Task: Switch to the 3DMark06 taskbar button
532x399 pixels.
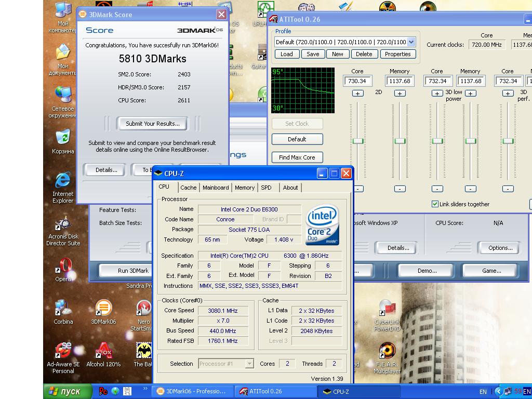Action: [193, 391]
